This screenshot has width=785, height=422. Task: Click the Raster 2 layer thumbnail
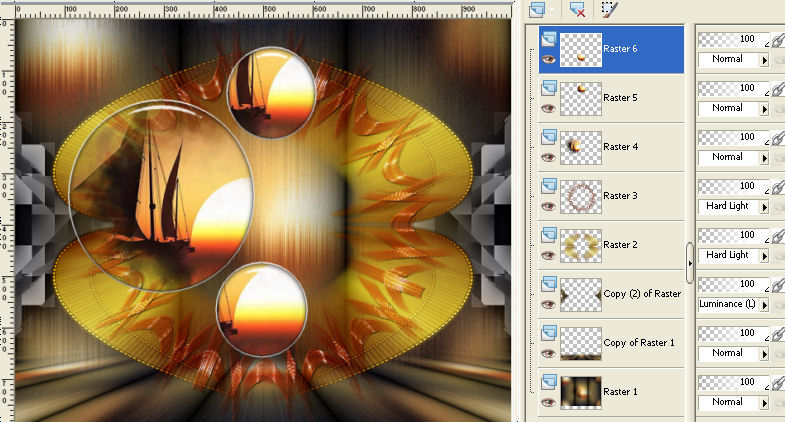[x=581, y=246]
